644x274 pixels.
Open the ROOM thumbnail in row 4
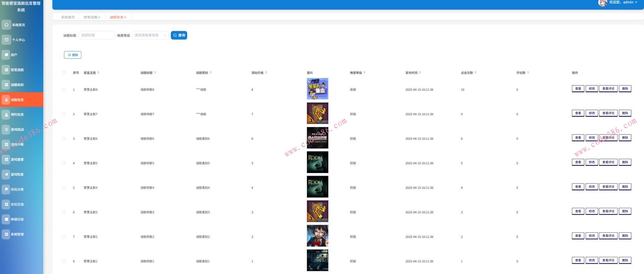(x=317, y=162)
